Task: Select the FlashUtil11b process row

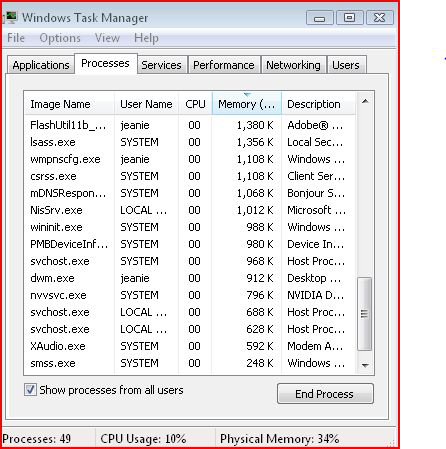Action: pyautogui.click(x=190, y=125)
